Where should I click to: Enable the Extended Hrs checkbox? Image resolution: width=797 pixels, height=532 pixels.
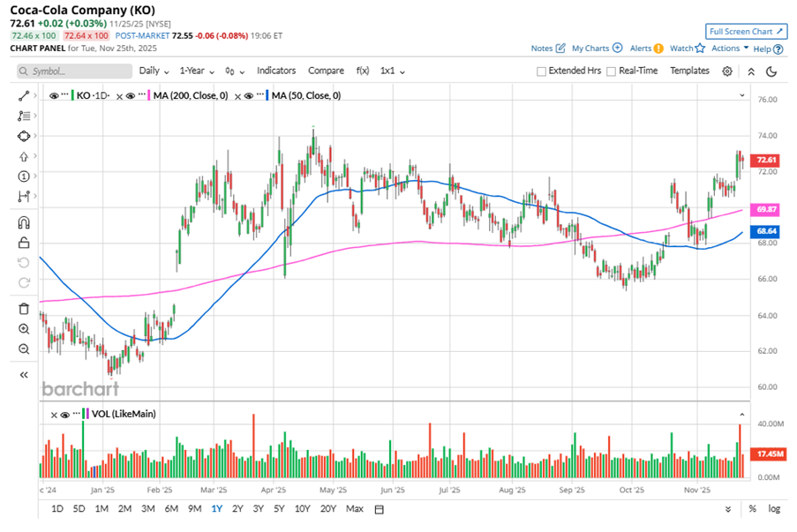tap(541, 71)
